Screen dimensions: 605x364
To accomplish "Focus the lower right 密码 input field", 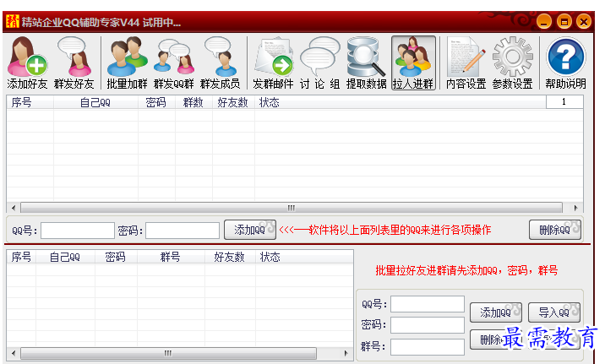I will tap(428, 325).
